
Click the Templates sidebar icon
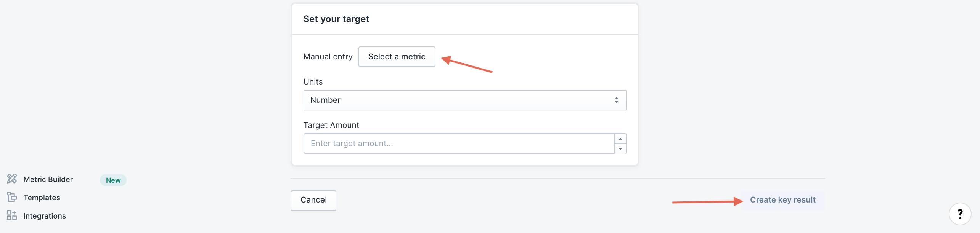[12, 197]
